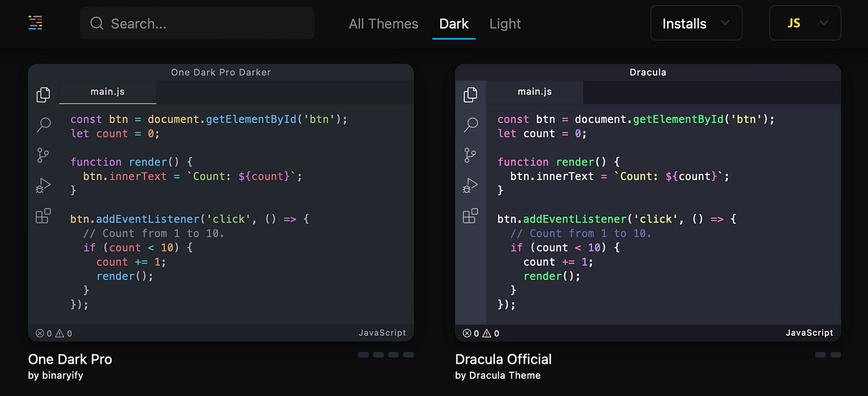Click the Run and Debug icon in Dracula preview
Screen dimensions: 868x396
471,186
